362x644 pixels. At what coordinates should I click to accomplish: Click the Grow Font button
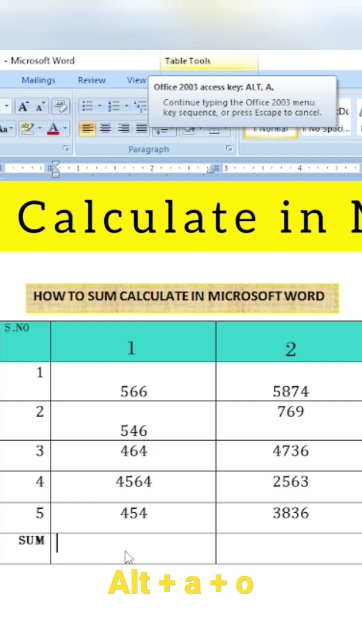click(23, 106)
